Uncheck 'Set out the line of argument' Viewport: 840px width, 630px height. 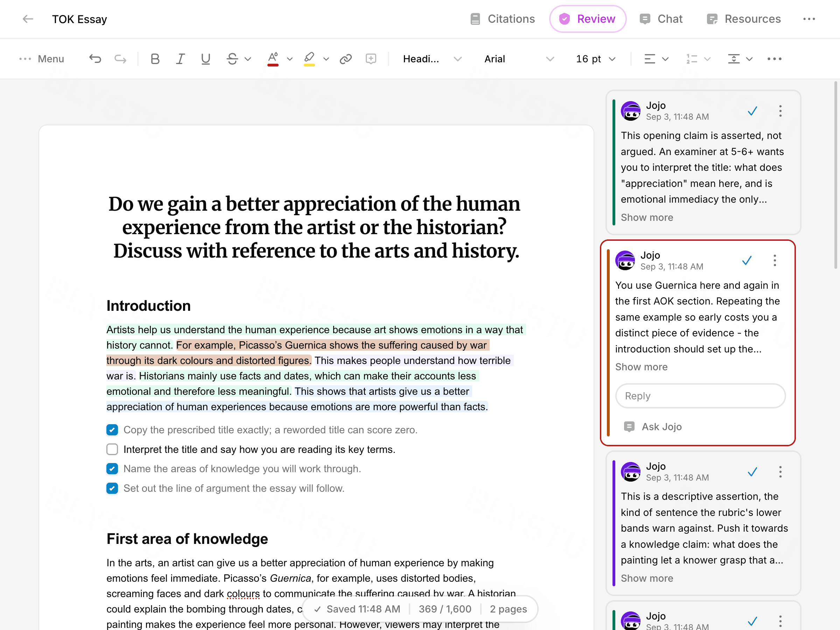tap(112, 488)
